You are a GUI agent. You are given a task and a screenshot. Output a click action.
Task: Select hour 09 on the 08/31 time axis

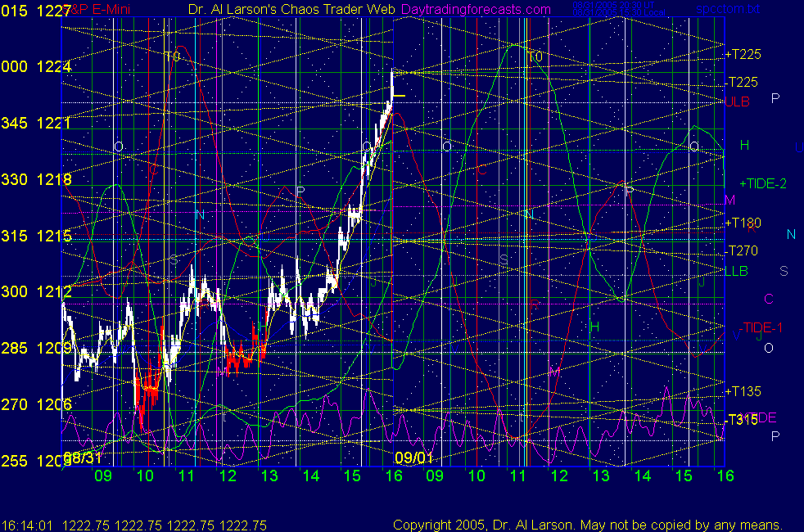click(x=103, y=476)
